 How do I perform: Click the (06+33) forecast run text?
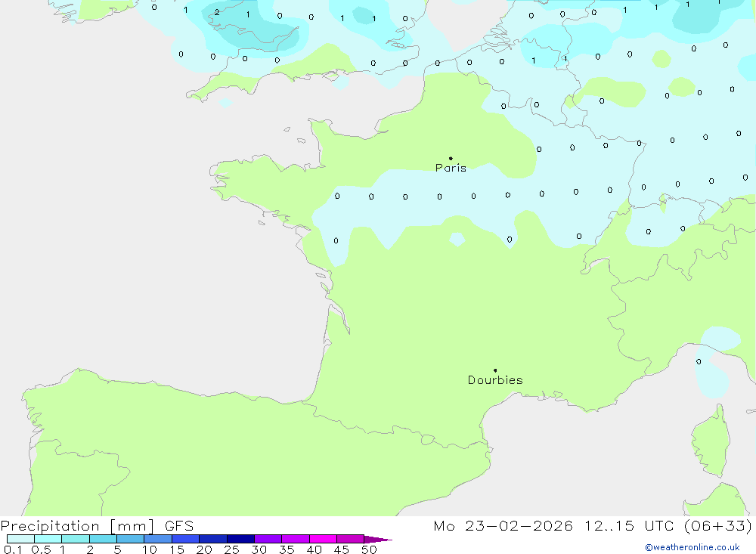point(718,526)
